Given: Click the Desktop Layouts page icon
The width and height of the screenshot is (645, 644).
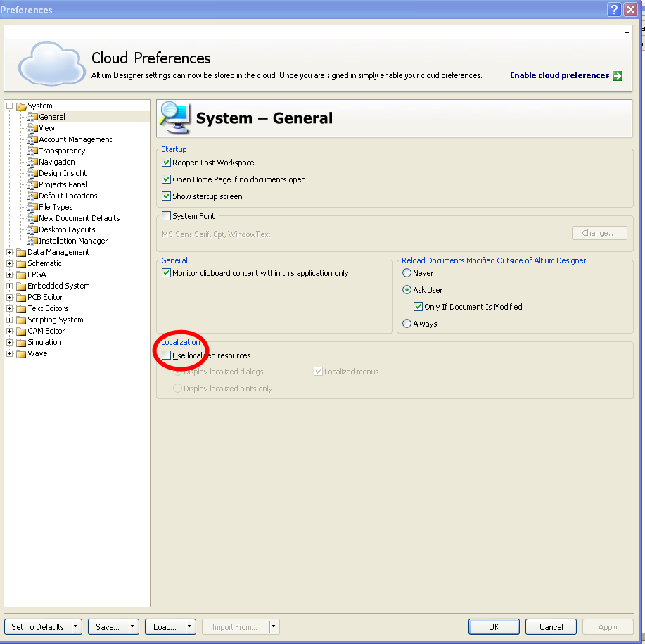Looking at the screenshot, I should tap(32, 229).
